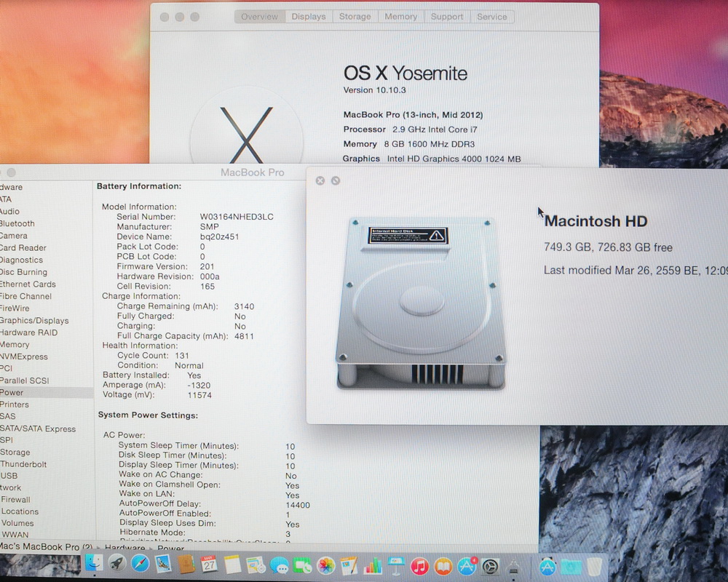Open Finder from the dock
The image size is (728, 582).
pyautogui.click(x=94, y=564)
